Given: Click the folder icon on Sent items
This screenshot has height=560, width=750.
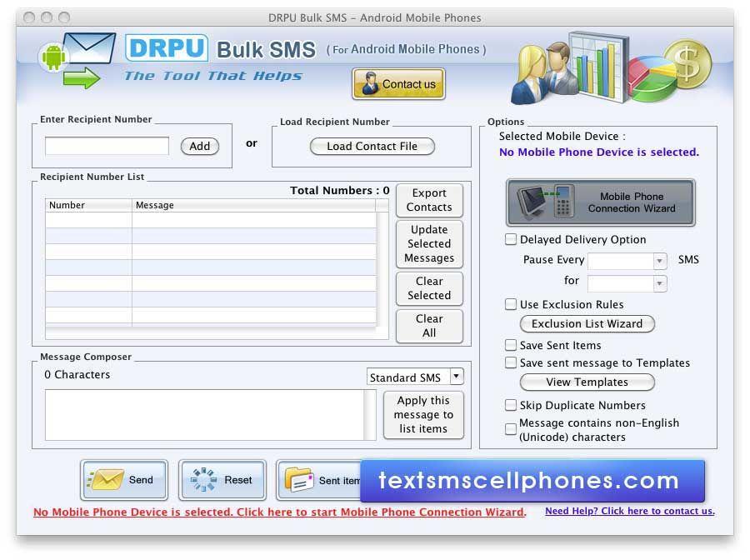Looking at the screenshot, I should pos(299,480).
